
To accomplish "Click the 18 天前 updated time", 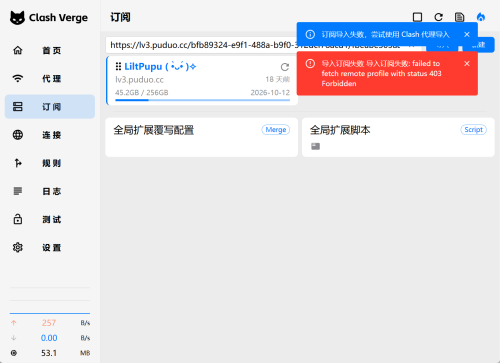I will (x=277, y=79).
